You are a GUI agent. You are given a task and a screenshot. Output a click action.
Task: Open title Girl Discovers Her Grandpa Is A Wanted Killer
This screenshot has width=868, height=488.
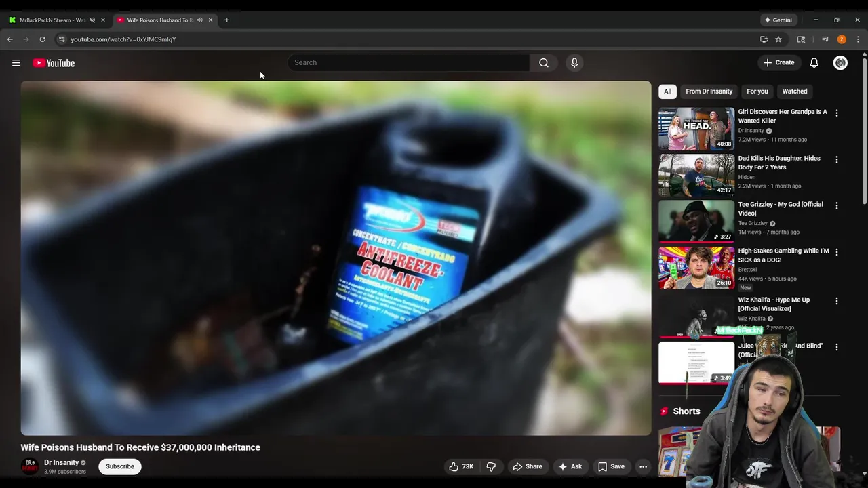(783, 116)
